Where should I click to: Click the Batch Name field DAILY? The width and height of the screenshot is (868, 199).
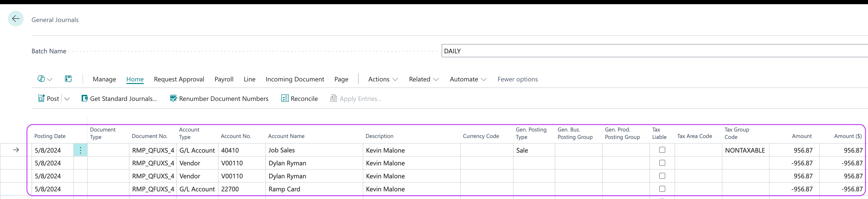pyautogui.click(x=654, y=51)
